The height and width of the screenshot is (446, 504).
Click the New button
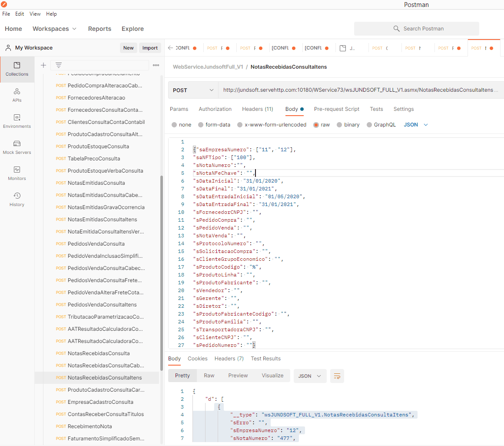(x=128, y=48)
